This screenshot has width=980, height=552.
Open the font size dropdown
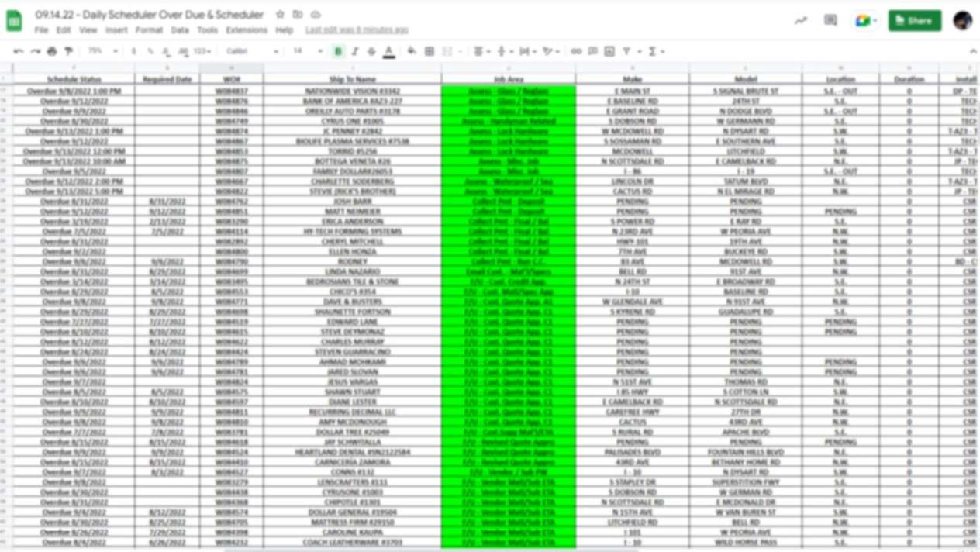click(307, 51)
